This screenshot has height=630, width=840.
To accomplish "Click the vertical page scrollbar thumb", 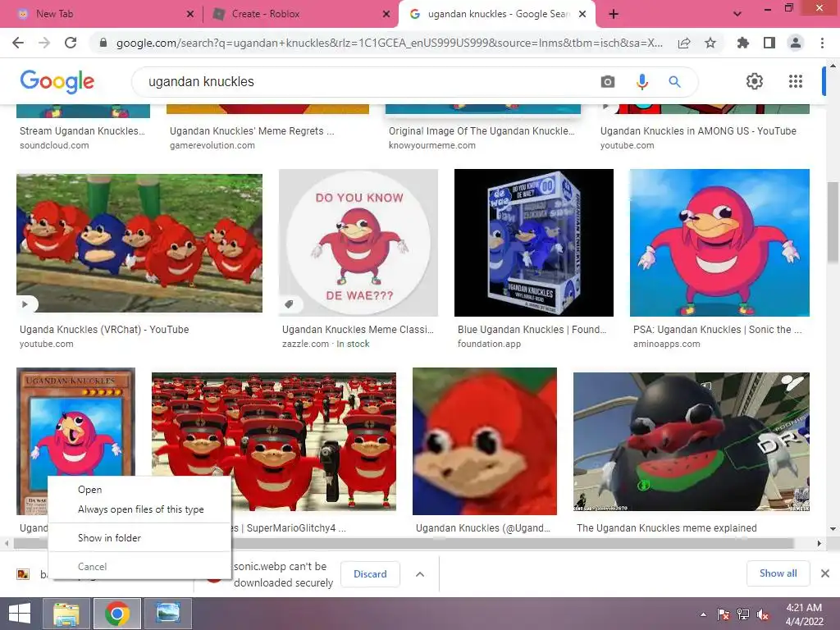I will click(x=833, y=221).
